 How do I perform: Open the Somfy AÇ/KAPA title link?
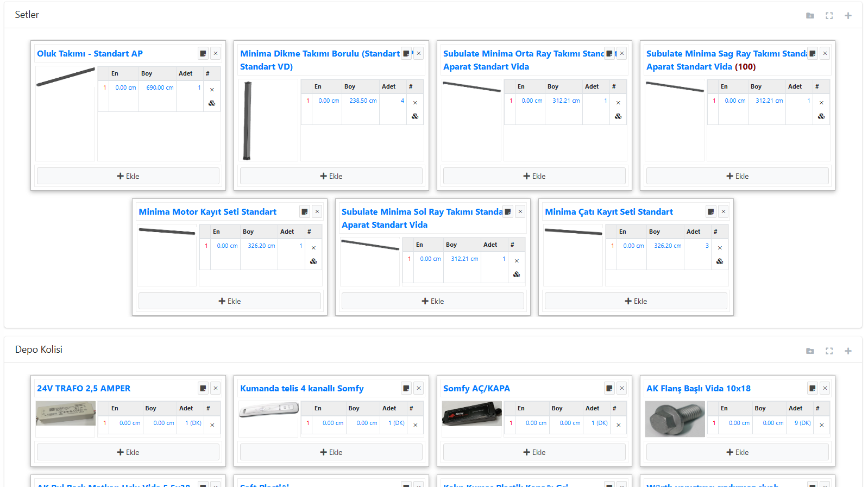click(x=476, y=389)
